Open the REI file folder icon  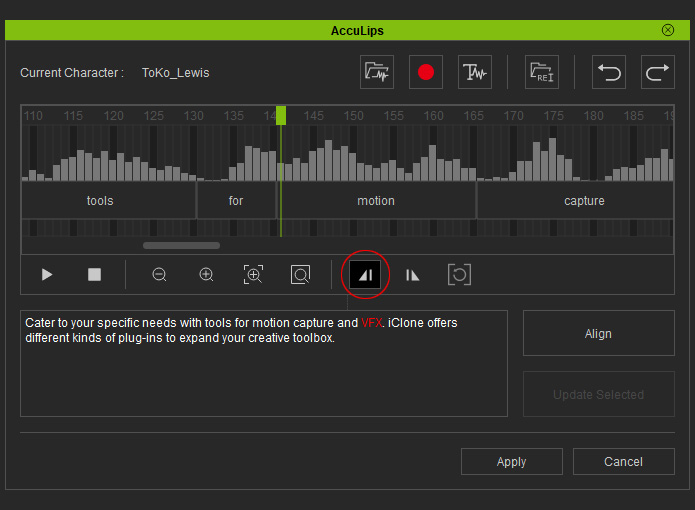pyautogui.click(x=541, y=72)
